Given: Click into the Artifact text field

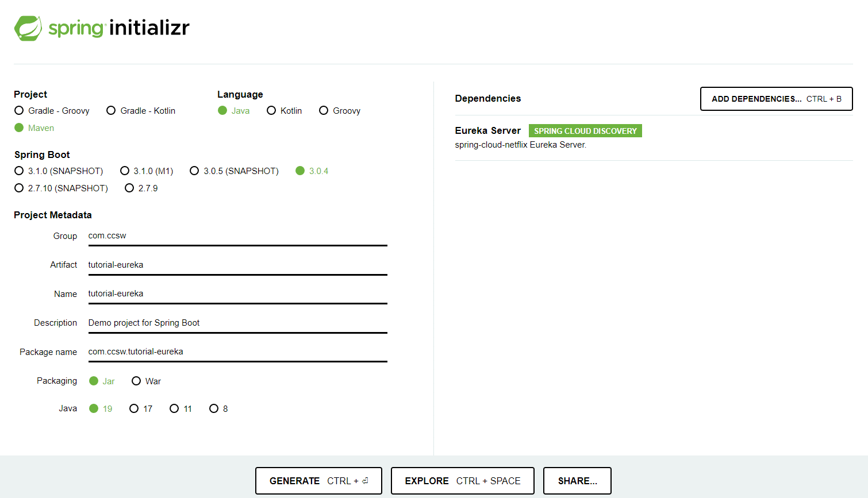Looking at the screenshot, I should 237,265.
